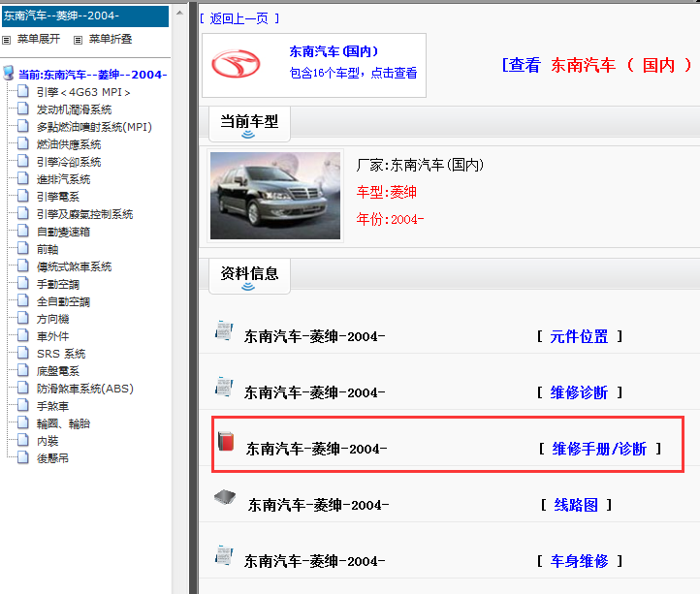Click page icon beside 傳統式煞車系統
Image resolution: width=700 pixels, height=594 pixels.
coord(23,266)
